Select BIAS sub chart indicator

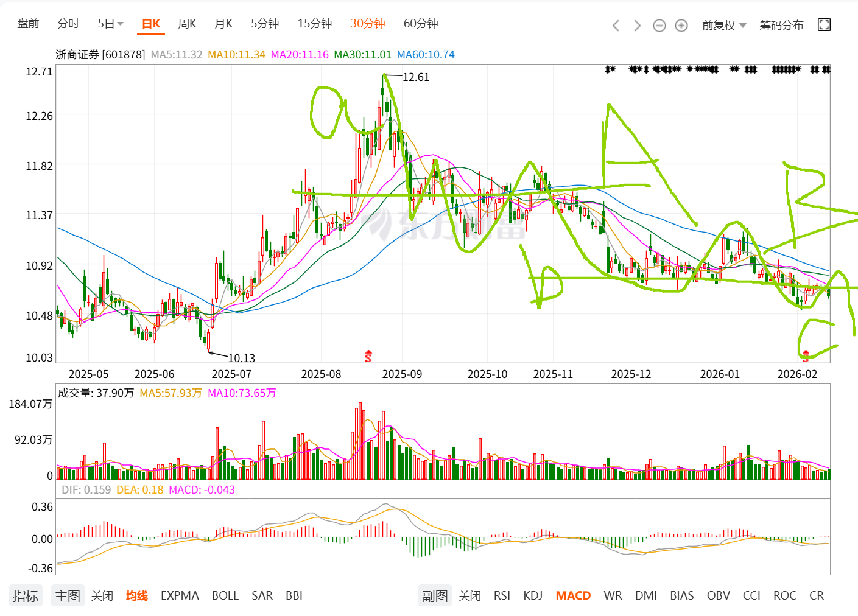[x=682, y=596]
